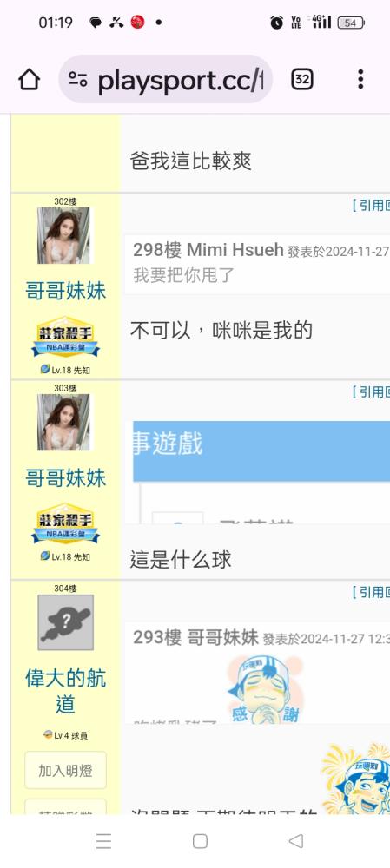Screen dimensions: 390x868
Task: Open the 哥哥妹妹 username on floor 302
Action: [65, 290]
